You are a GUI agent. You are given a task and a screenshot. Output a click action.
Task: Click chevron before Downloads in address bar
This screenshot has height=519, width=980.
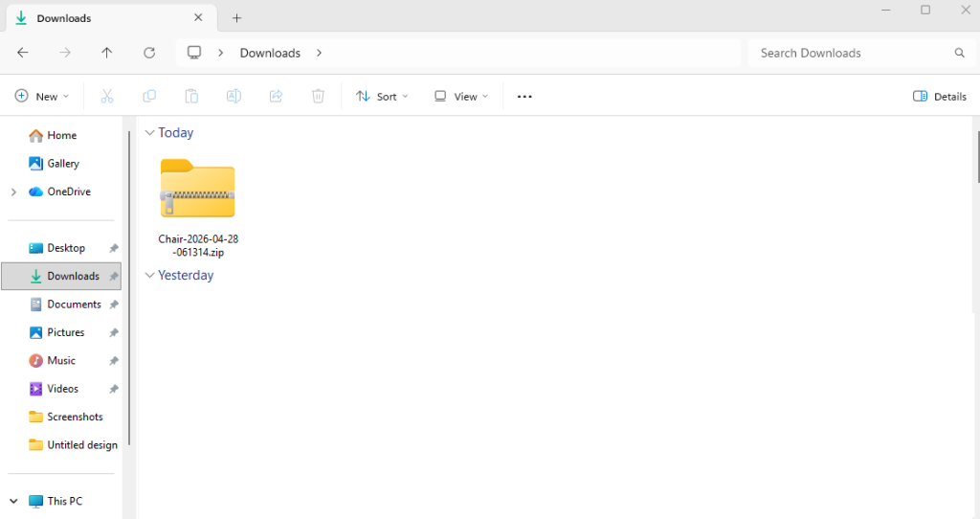click(221, 54)
